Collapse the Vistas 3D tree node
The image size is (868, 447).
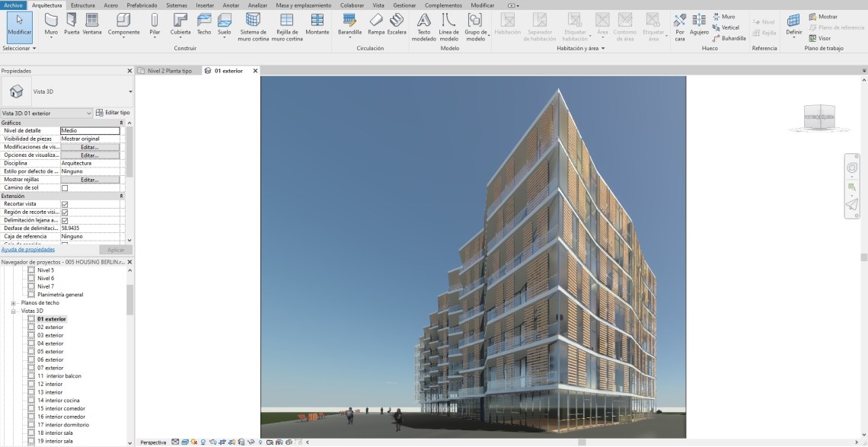pyautogui.click(x=14, y=311)
